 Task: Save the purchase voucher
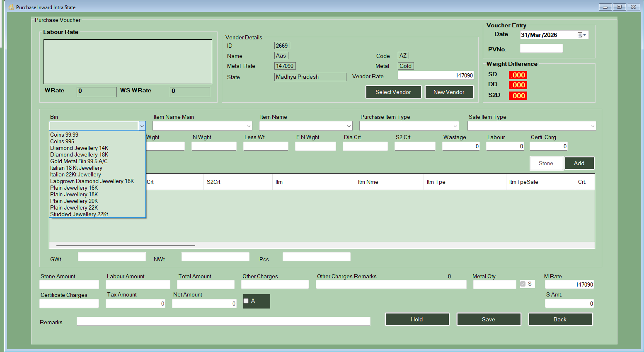(x=489, y=319)
